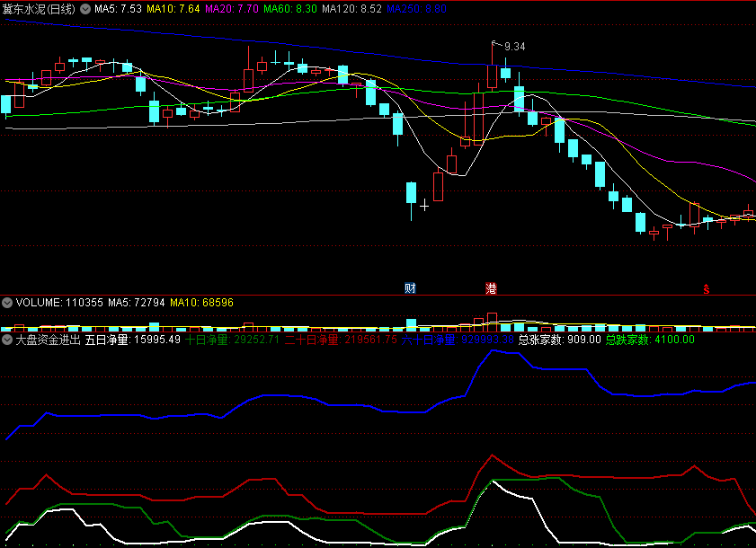Screen dimensions: 756x548
Task: Click the 总涨家数: 909.00 value
Action: coord(560,340)
